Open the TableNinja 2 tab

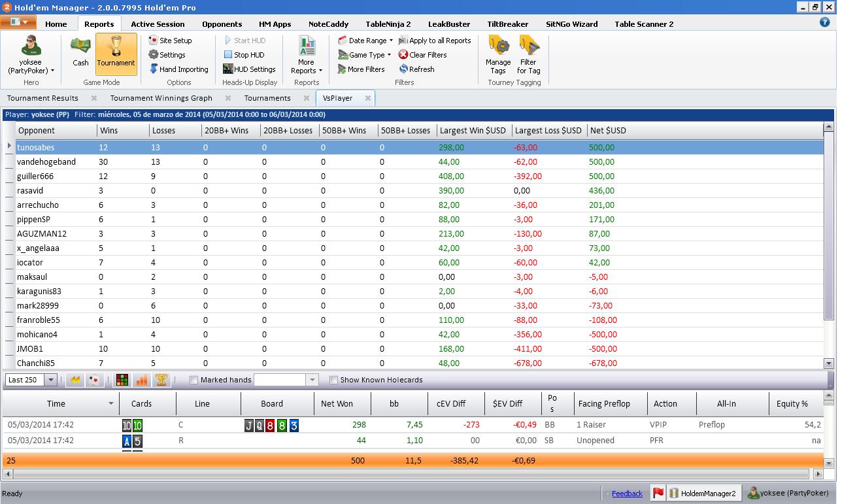[388, 24]
